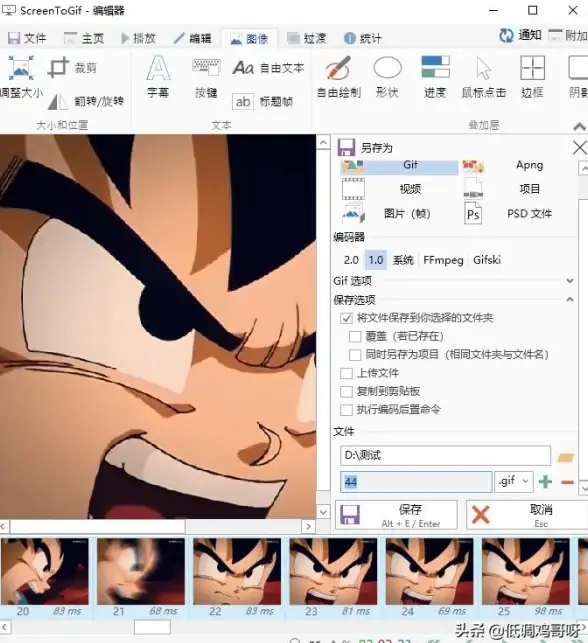Image resolution: width=588 pixels, height=643 pixels.
Task: Toggle Copy to clipboard (复制到剪贴板)
Action: (346, 392)
